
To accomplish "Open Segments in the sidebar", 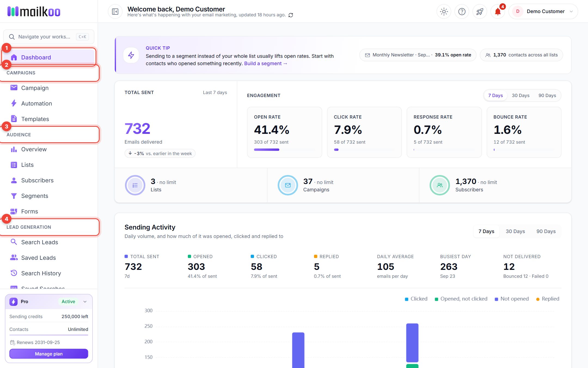I will (x=49, y=196).
